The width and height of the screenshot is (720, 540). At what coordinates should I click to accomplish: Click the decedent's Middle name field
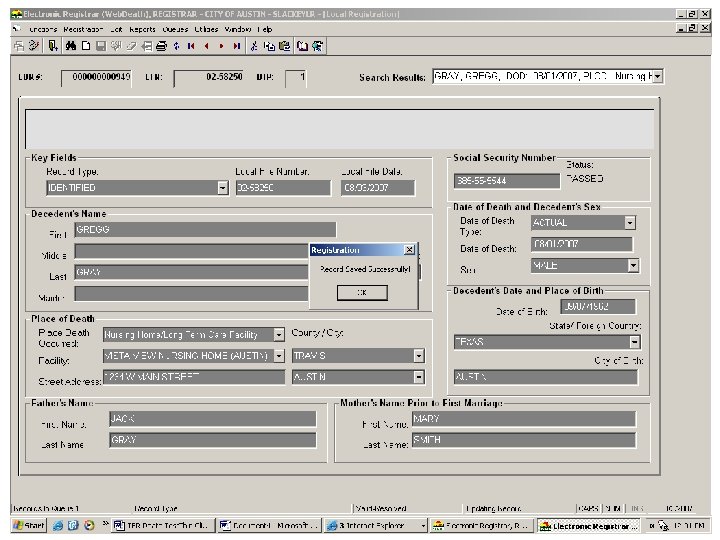click(x=192, y=251)
